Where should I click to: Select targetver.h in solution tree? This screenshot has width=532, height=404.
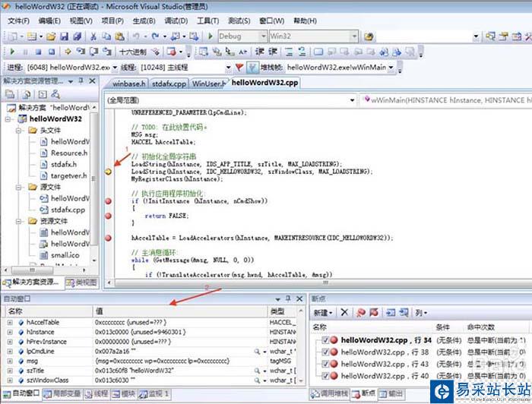point(69,175)
